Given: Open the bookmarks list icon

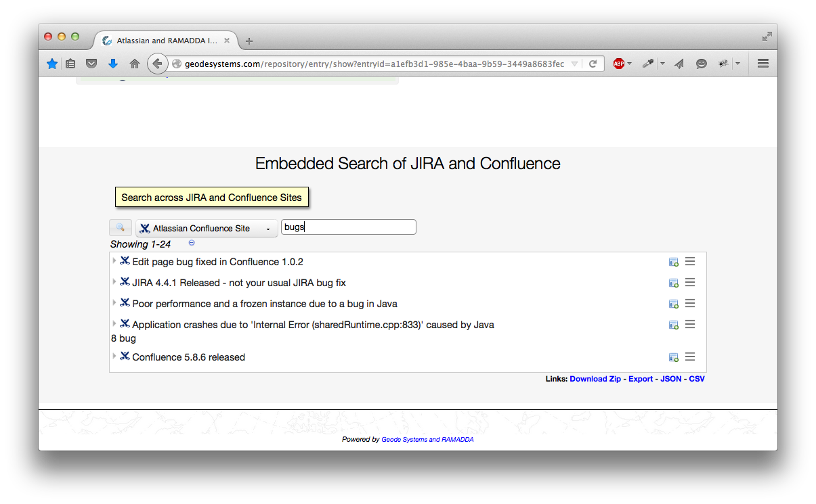Looking at the screenshot, I should pos(70,64).
